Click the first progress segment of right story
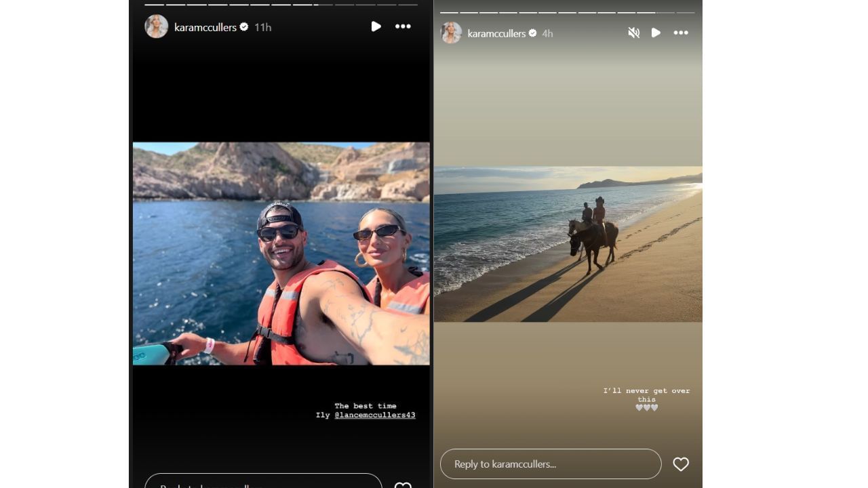 449,12
